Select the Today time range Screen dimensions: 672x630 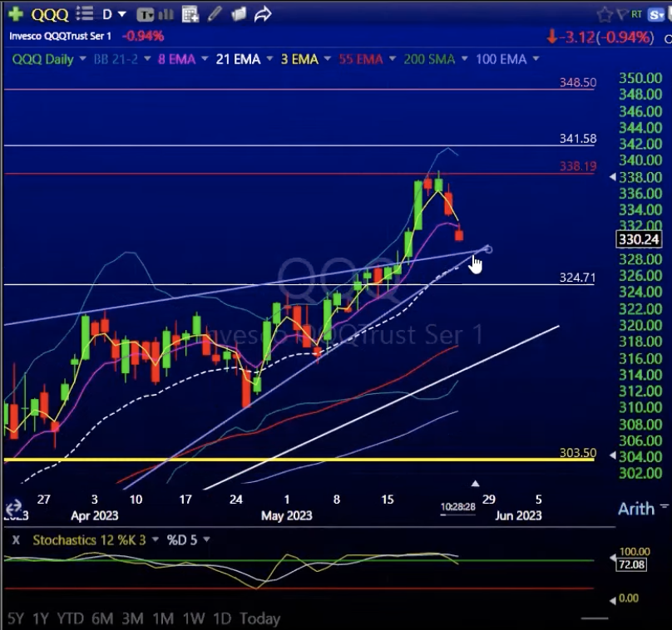point(259,618)
